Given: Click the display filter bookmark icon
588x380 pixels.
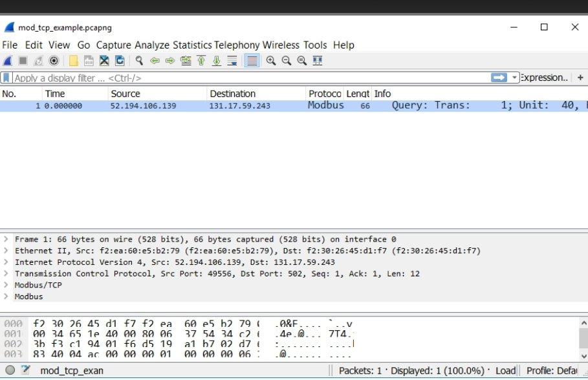Looking at the screenshot, I should pyautogui.click(x=6, y=78).
